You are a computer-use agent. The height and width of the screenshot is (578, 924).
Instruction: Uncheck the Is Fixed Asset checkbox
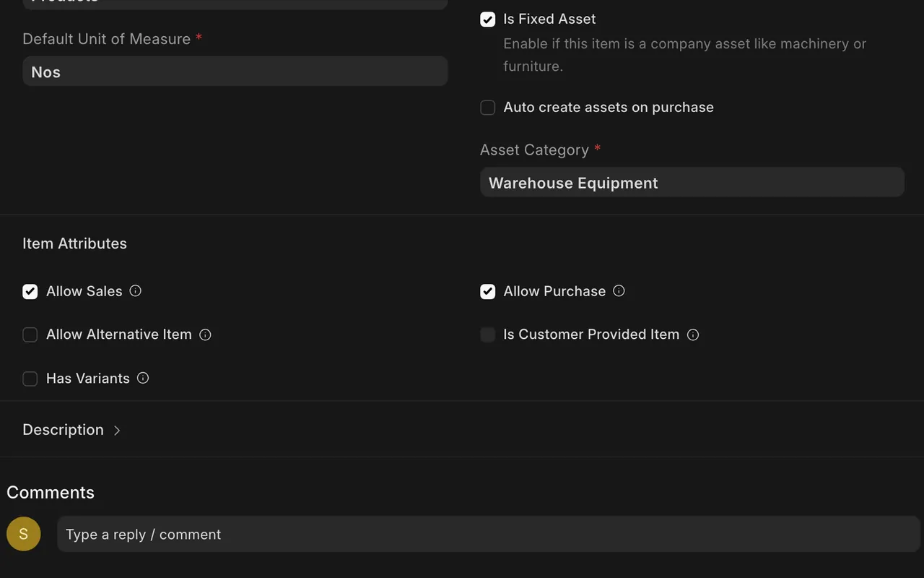pos(488,20)
